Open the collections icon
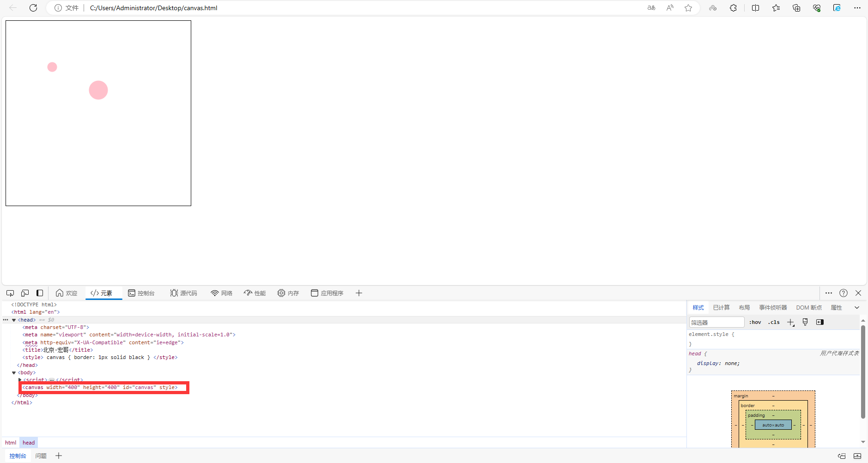The height and width of the screenshot is (463, 868). click(796, 8)
